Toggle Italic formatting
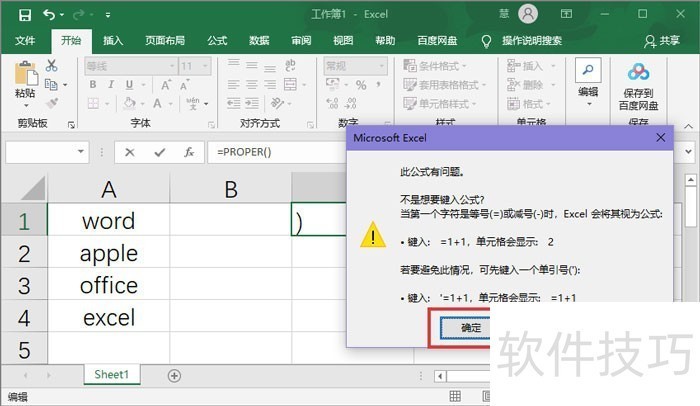Viewport: 700px width, 406px height. point(111,84)
